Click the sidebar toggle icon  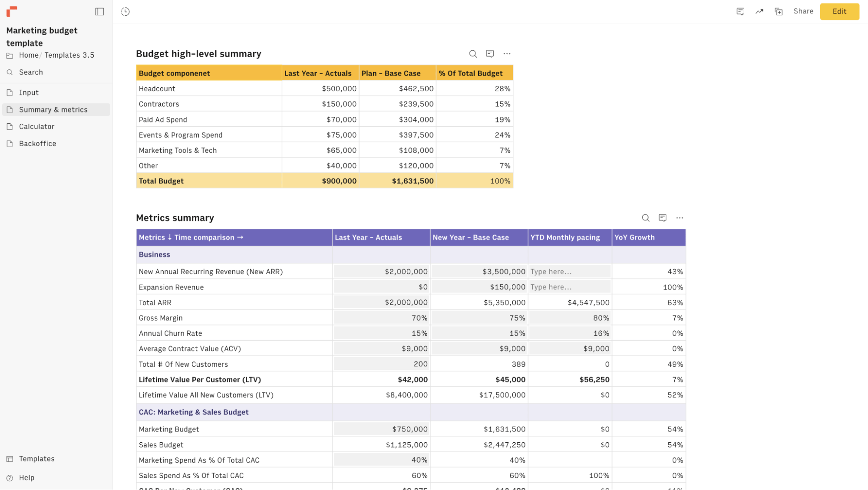[x=99, y=11]
